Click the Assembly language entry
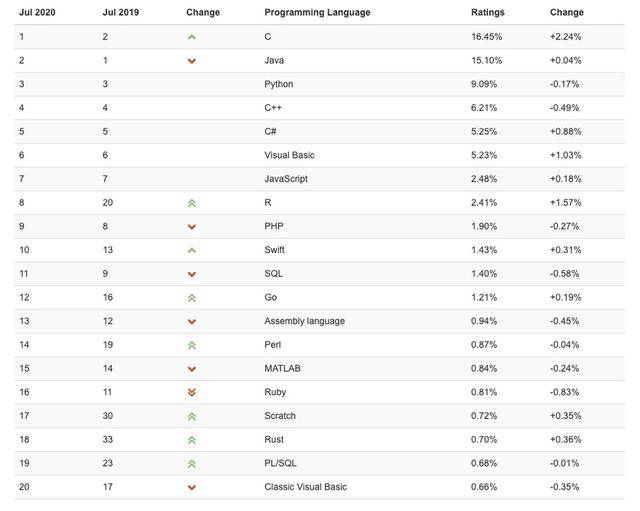This screenshot has width=640, height=511. (x=304, y=321)
